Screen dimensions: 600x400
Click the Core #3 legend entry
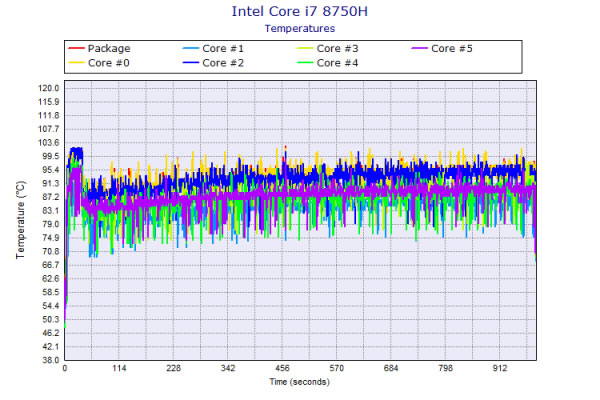click(x=328, y=49)
